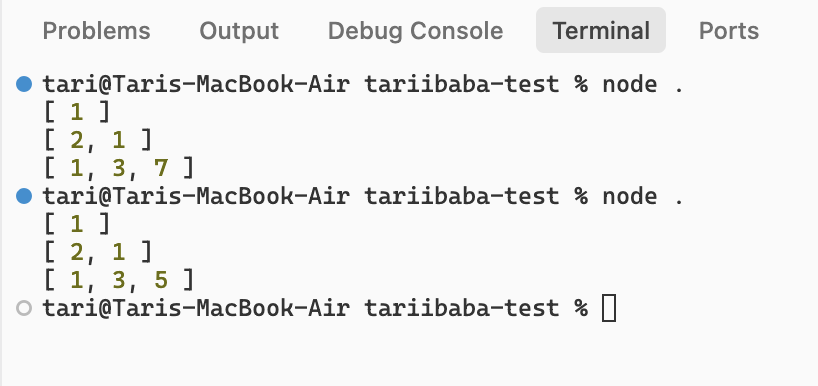Screen dimensions: 818x386
Task: Select the Terminal tab
Action: [601, 30]
